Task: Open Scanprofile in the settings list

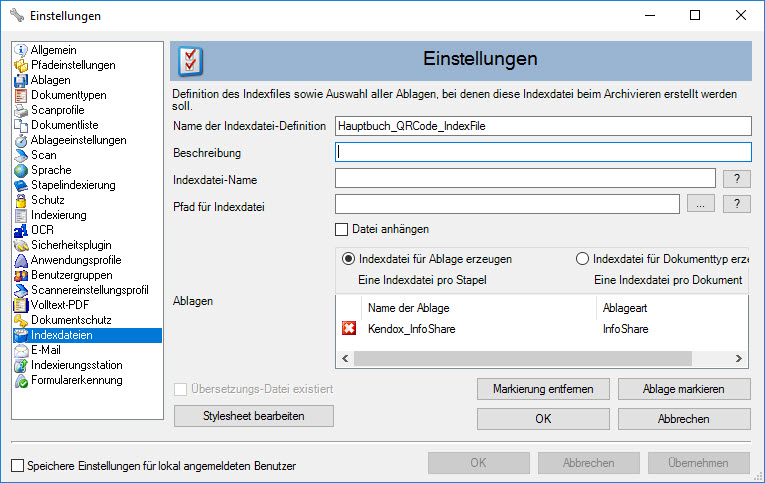Action: 58,110
